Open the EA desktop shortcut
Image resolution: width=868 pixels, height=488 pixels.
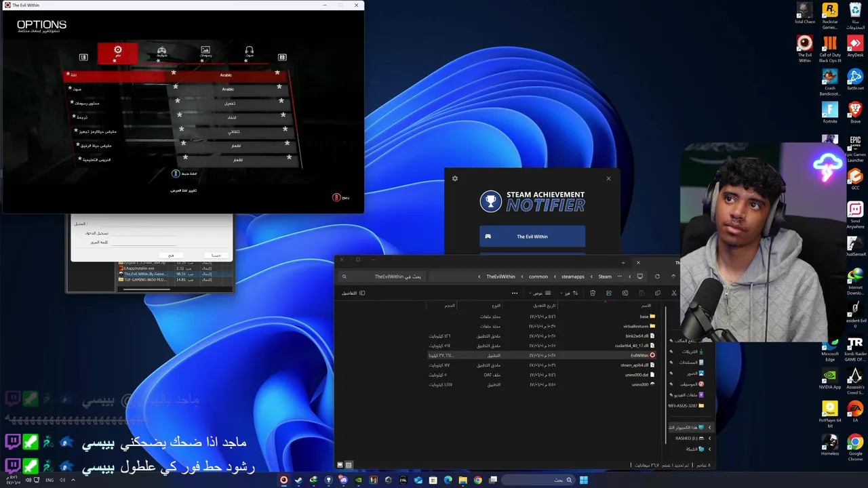855,411
